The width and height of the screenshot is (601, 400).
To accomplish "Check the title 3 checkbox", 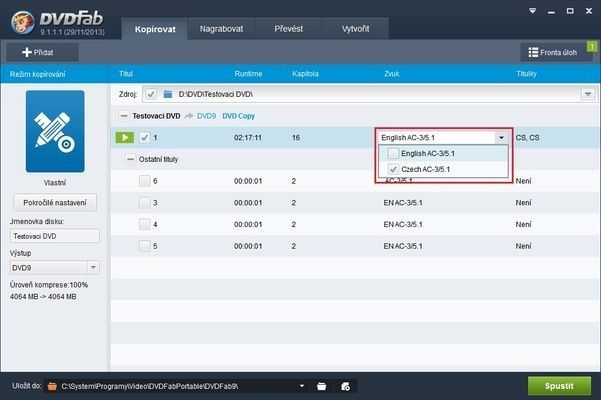I will click(x=145, y=203).
